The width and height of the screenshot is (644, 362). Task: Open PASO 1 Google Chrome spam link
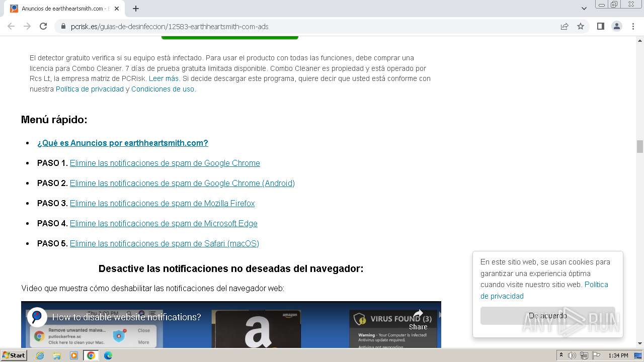tap(165, 163)
